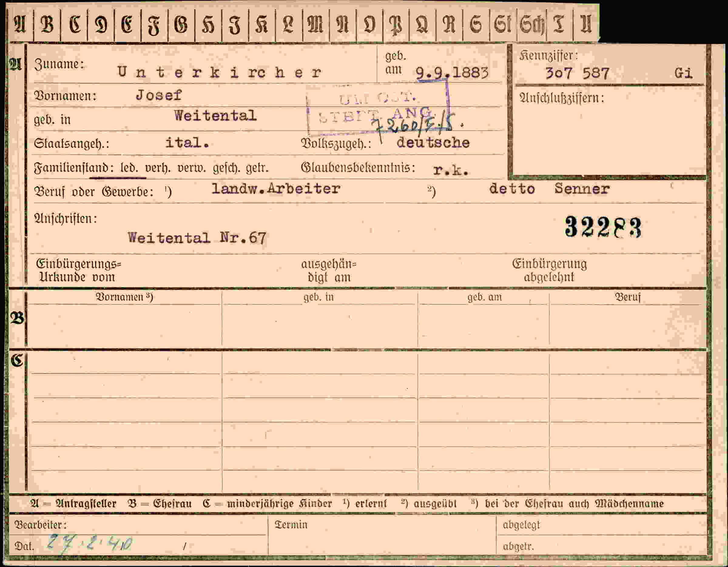Viewport: 728px width, 567px height.
Task: Click the "Bearbeiter:" label
Action: click(40, 525)
